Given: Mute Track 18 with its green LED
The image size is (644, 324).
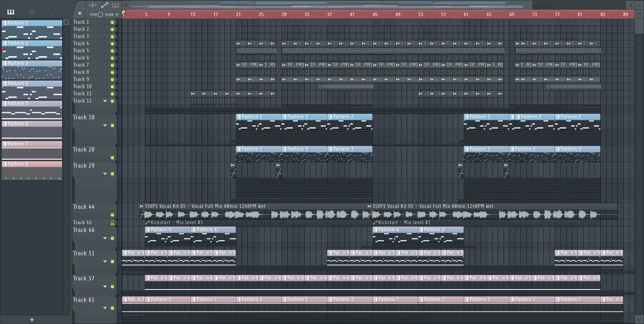Looking at the screenshot, I should click(x=112, y=125).
